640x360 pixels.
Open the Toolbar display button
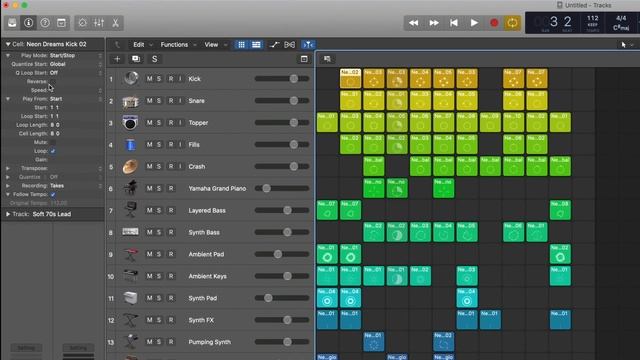pyautogui.click(x=61, y=23)
